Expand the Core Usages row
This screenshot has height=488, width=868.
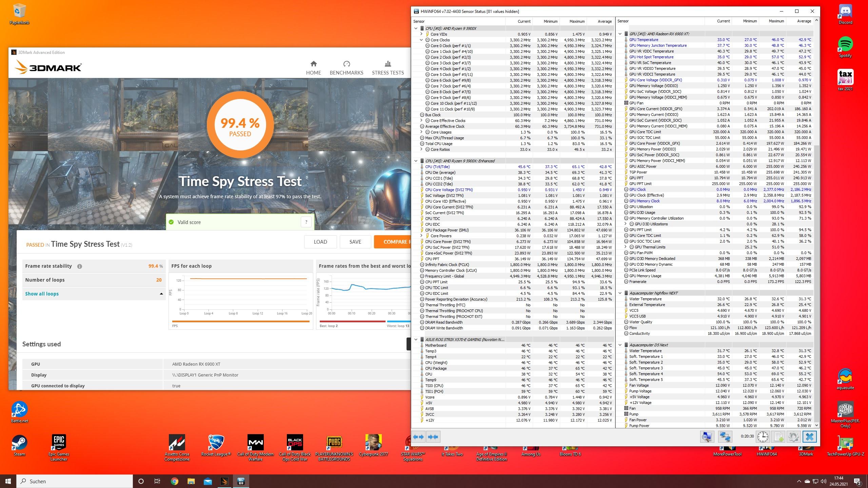(421, 132)
